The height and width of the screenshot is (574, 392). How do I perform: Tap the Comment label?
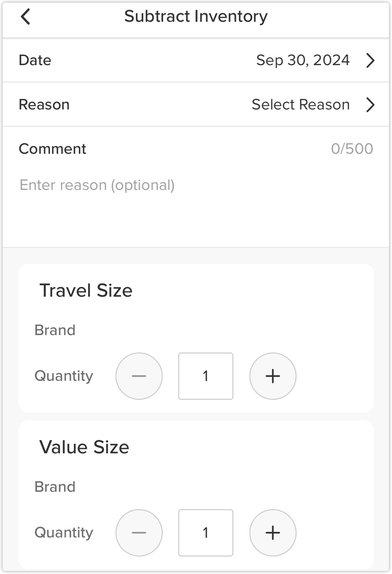click(53, 149)
